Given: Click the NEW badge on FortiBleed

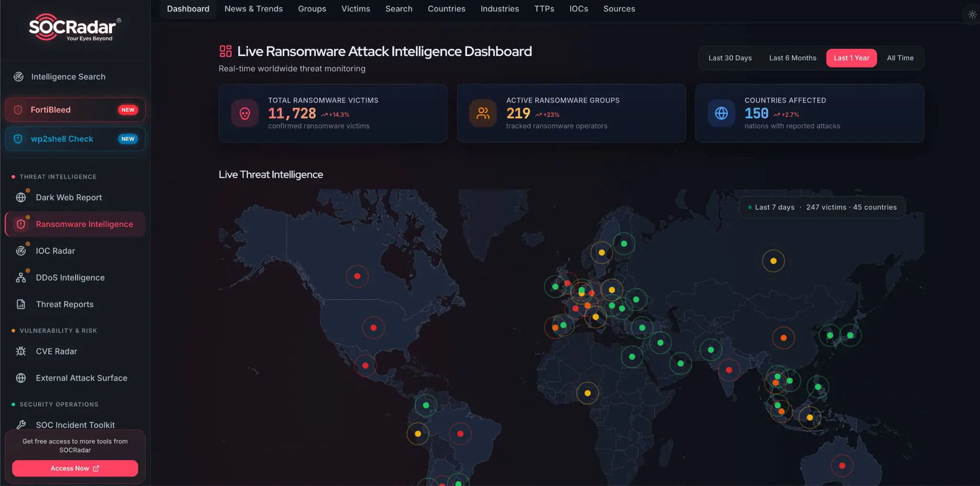Looking at the screenshot, I should pos(128,110).
